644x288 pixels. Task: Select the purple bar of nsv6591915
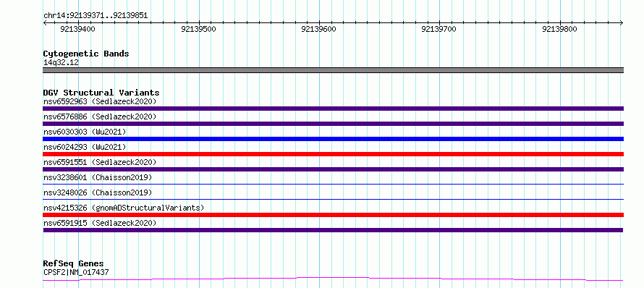(333, 230)
